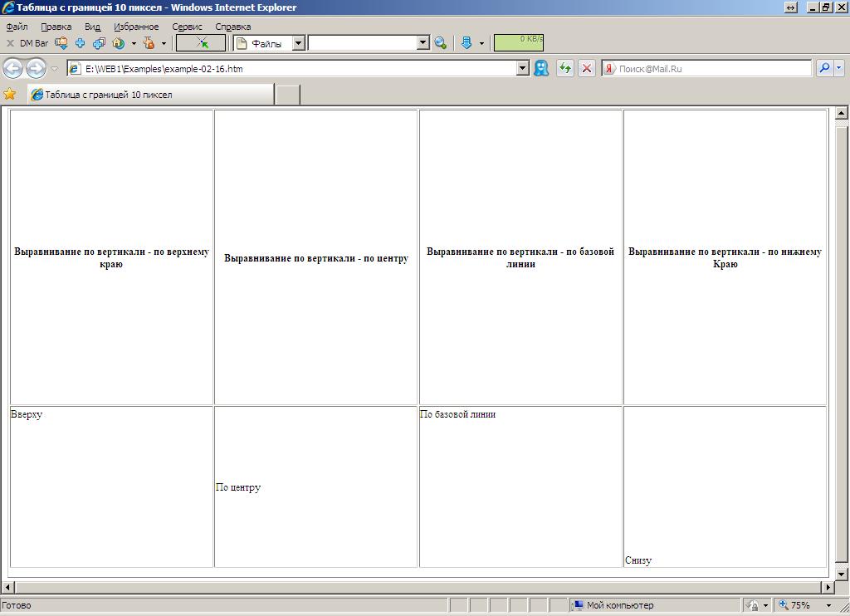Open the Справка menu
Image resolution: width=850 pixels, height=616 pixels.
click(232, 27)
